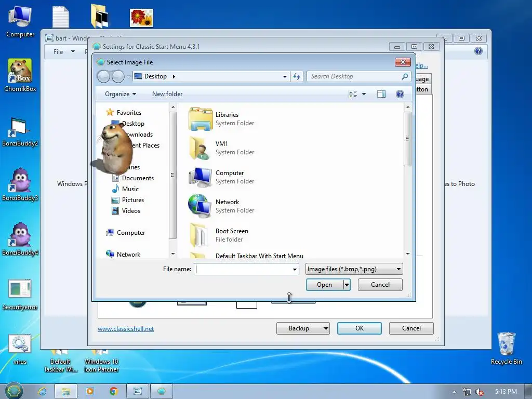This screenshot has height=399, width=532.
Task: Launch Internet Explorer from taskbar
Action: point(42,391)
